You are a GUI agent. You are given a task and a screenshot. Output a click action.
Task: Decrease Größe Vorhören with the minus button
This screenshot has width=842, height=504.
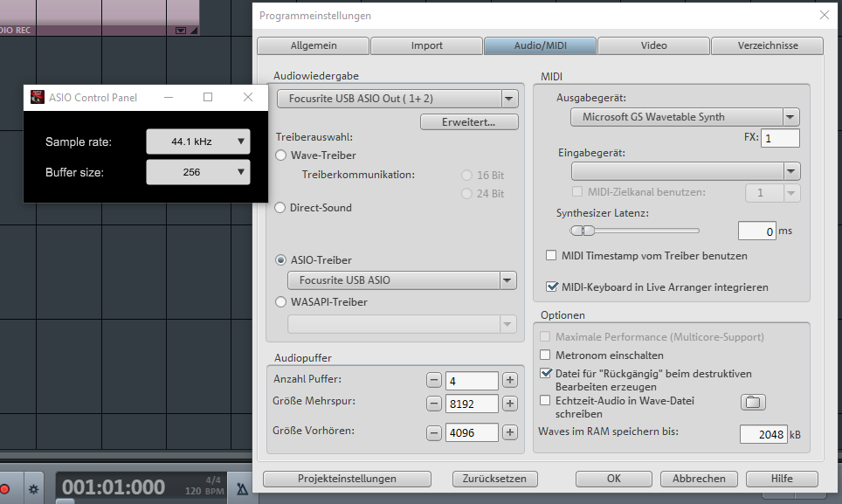pos(434,432)
